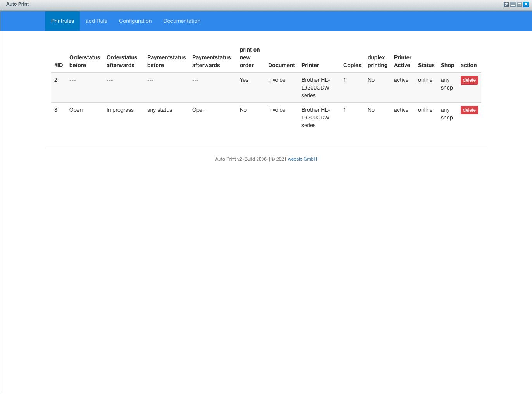Click 'Open' under Paymentstatus afterwards
This screenshot has width=532, height=394.
point(199,110)
